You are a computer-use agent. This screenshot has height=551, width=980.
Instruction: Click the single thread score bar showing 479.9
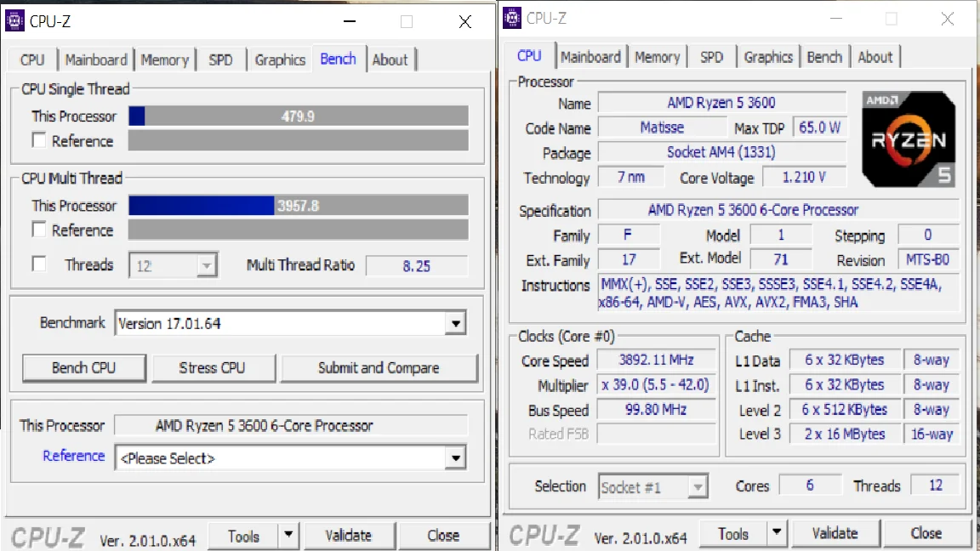(x=298, y=116)
